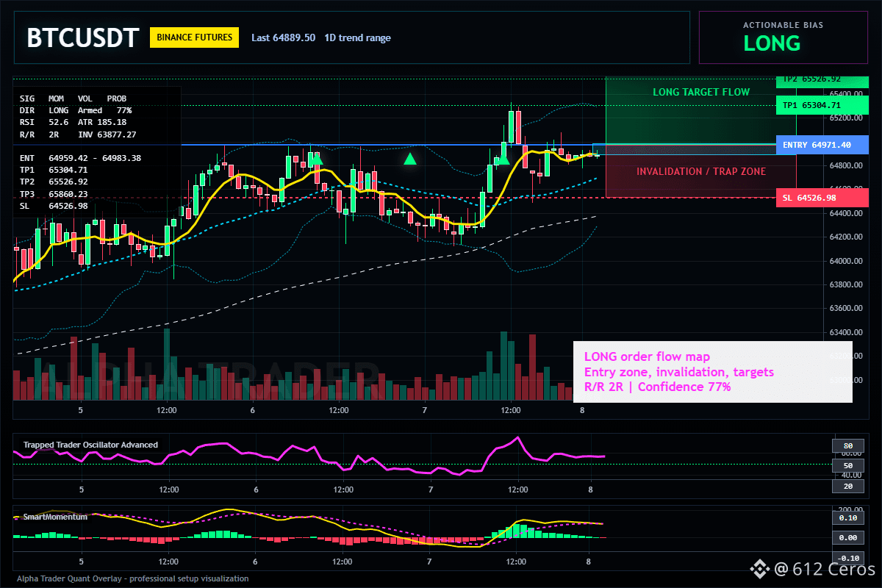Select the yellow BINANCE FUTURES badge

point(194,37)
